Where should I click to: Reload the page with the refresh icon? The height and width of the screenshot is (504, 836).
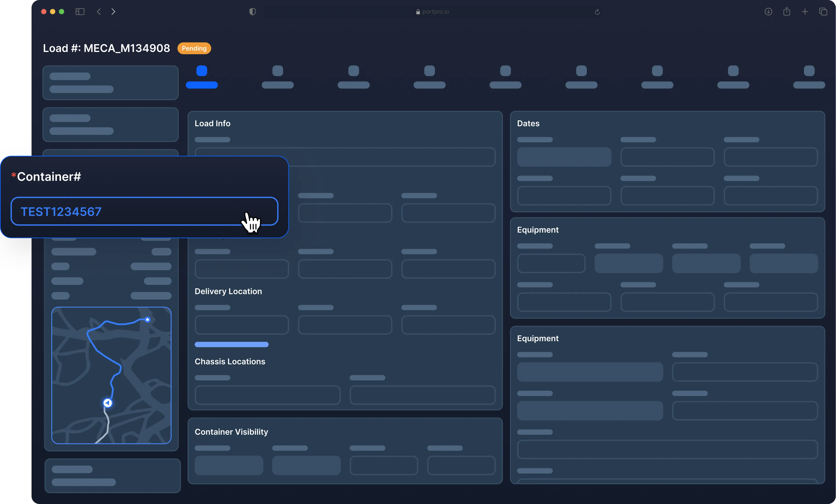[597, 12]
